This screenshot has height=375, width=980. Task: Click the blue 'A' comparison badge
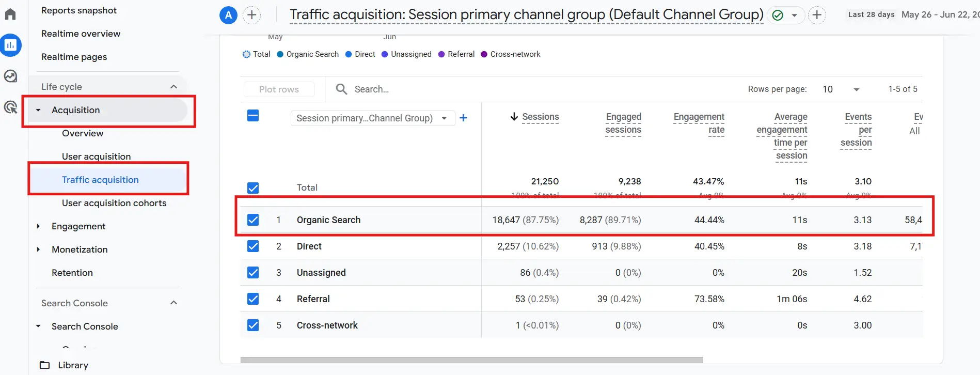[x=228, y=15]
